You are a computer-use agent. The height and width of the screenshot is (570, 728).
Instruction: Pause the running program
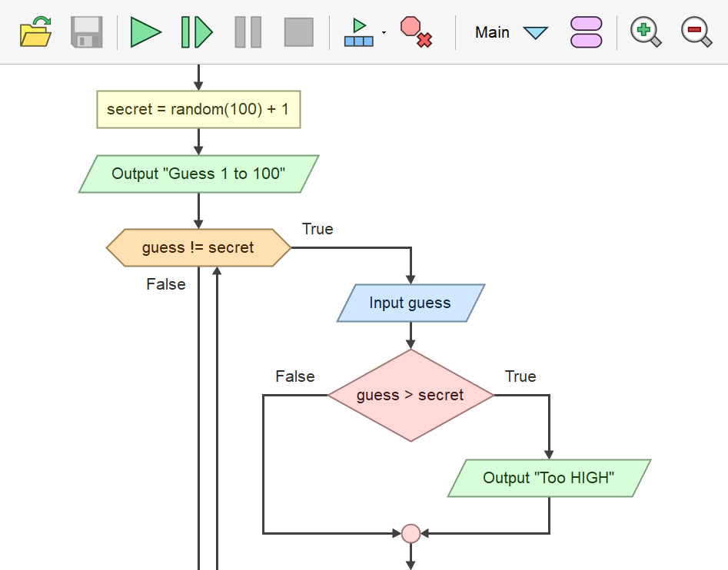coord(248,32)
